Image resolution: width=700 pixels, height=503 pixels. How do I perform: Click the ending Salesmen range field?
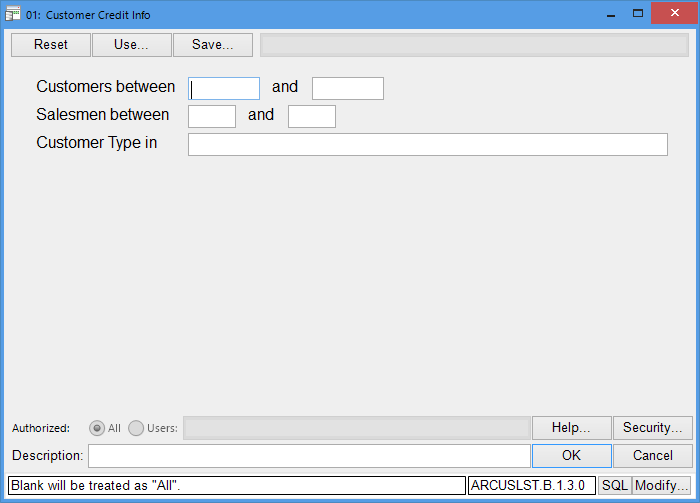pos(311,117)
